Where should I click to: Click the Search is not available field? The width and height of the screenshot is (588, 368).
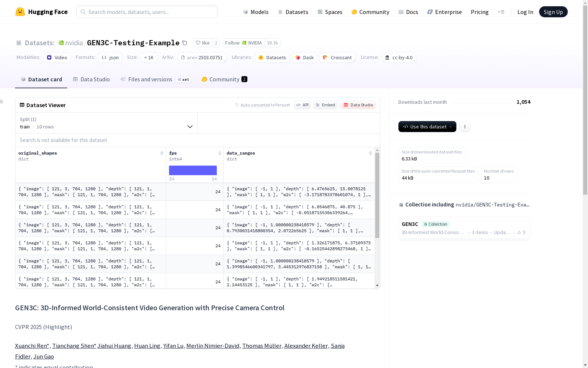(198, 140)
